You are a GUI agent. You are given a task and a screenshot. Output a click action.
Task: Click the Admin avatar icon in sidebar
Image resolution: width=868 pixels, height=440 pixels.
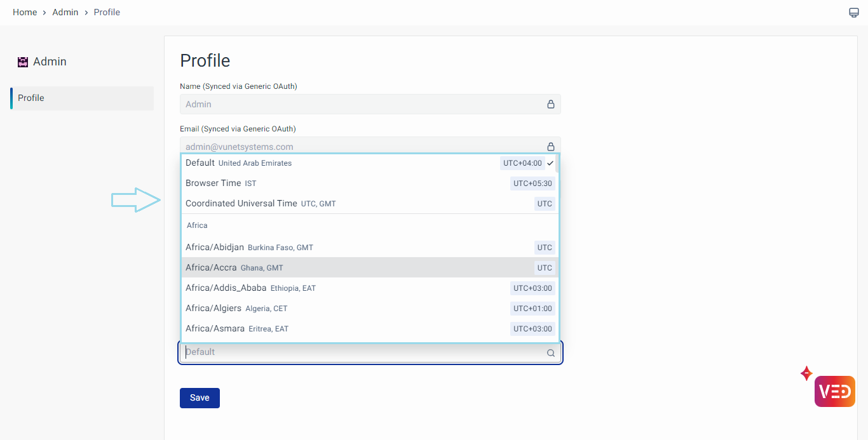[x=23, y=62]
